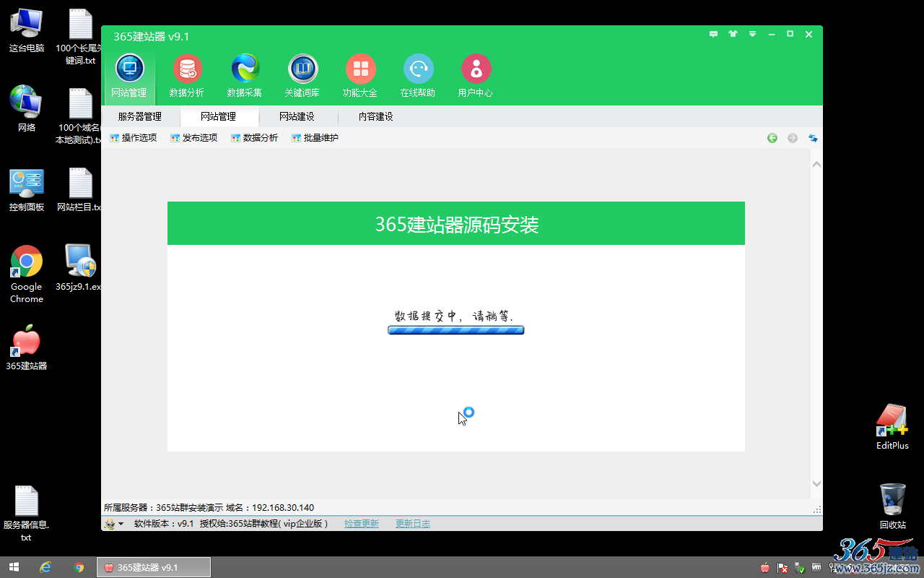The width and height of the screenshot is (924, 578).
Task: Click the skin (shirt) icon in title bar
Action: click(x=733, y=34)
